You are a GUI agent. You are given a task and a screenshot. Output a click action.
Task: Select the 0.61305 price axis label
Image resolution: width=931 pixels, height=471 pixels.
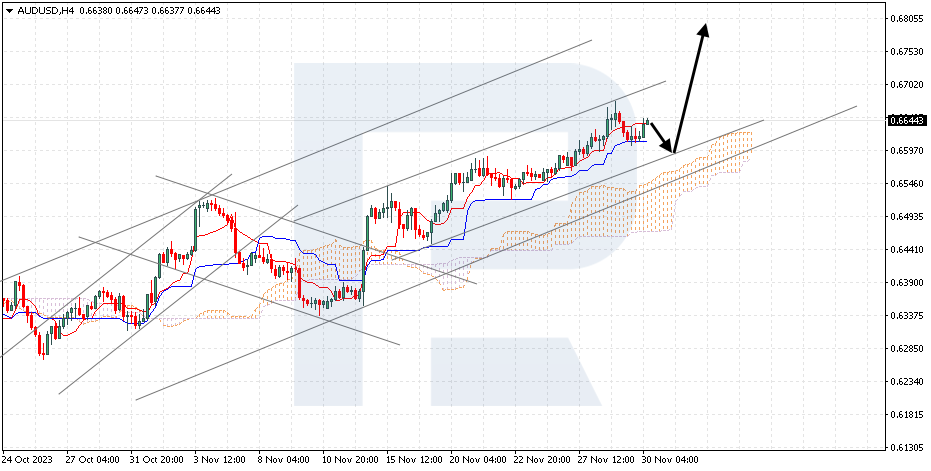904,448
